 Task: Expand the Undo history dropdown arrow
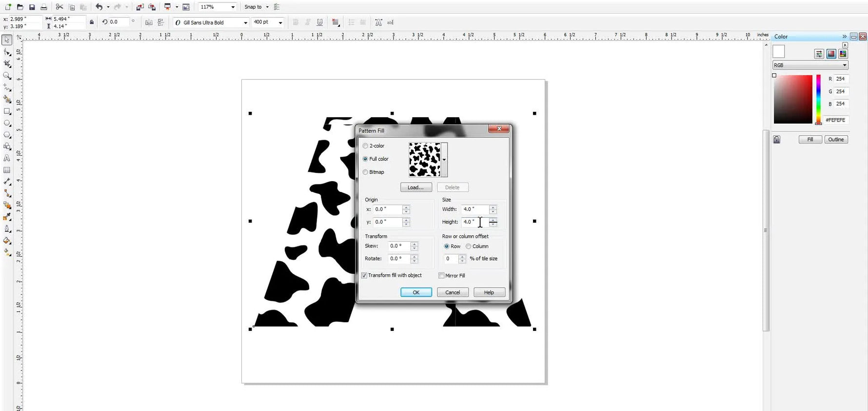108,7
